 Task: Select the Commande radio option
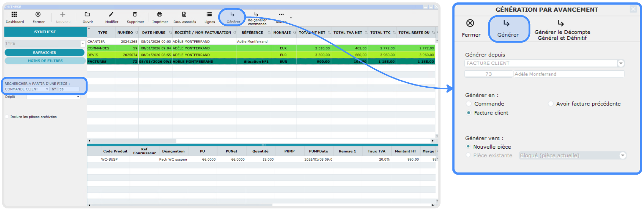tap(469, 104)
